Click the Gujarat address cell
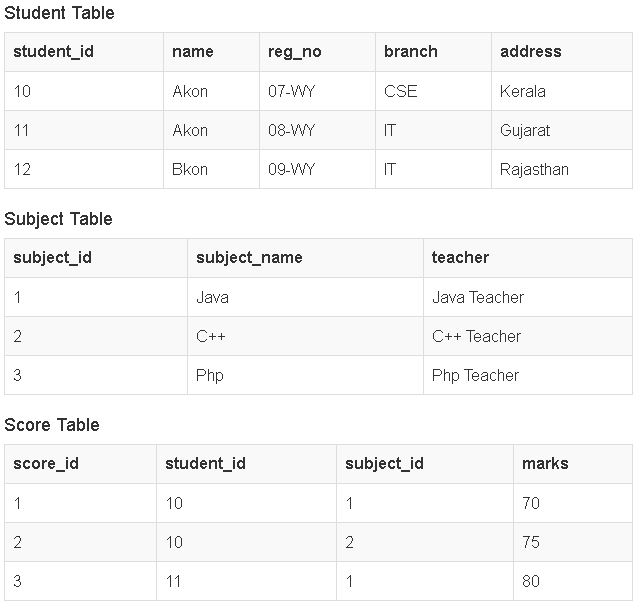The image size is (641, 612). pos(525,130)
